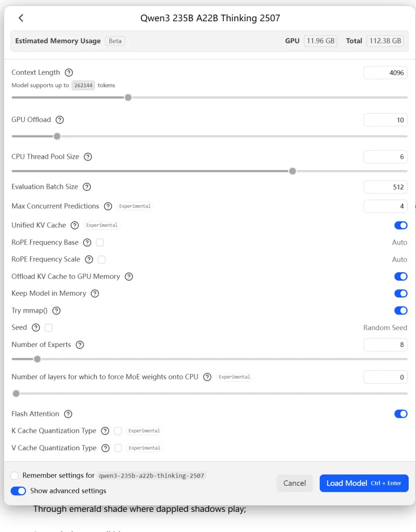Click help icon next to Try mmap()
The image size is (416, 532).
coord(56,311)
